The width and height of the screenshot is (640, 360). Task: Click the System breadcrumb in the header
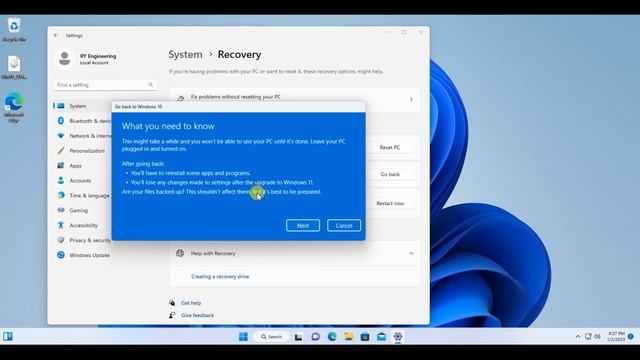pyautogui.click(x=185, y=54)
